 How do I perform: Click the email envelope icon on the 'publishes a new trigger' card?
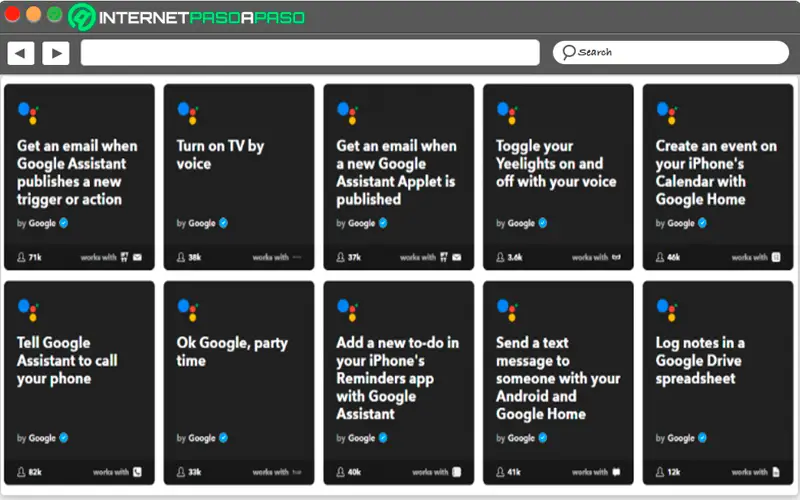pyautogui.click(x=137, y=257)
